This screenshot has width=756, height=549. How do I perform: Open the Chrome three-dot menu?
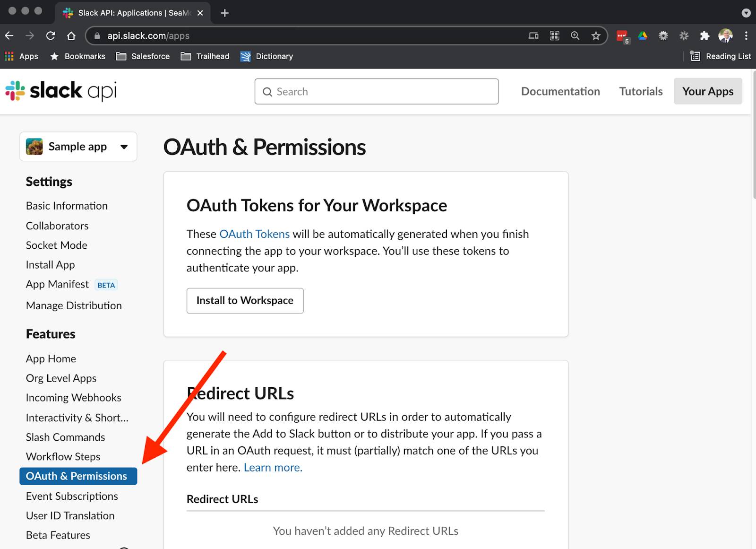[746, 35]
